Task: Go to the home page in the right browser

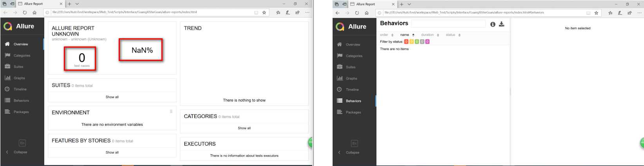Action: [x=367, y=13]
